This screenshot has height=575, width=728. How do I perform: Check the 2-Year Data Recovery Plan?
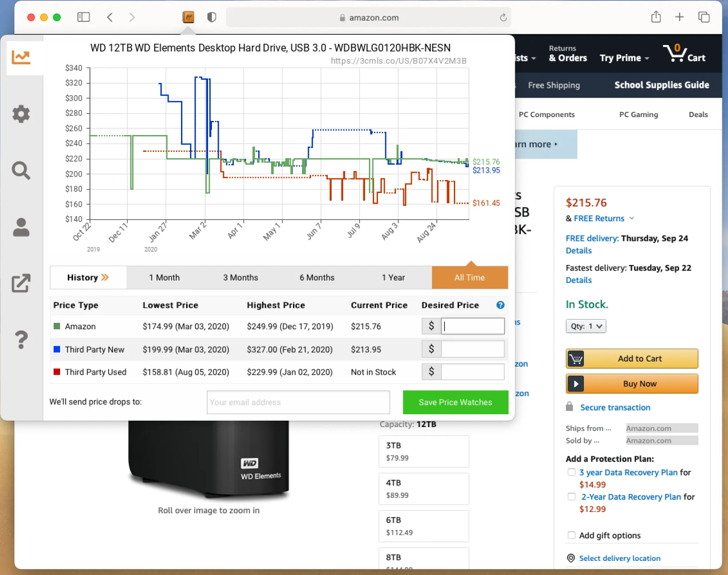coord(571,497)
